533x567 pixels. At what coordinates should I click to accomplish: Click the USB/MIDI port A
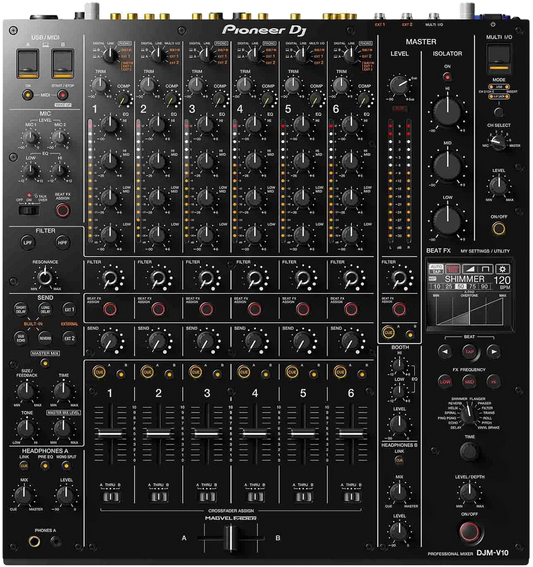(27, 64)
